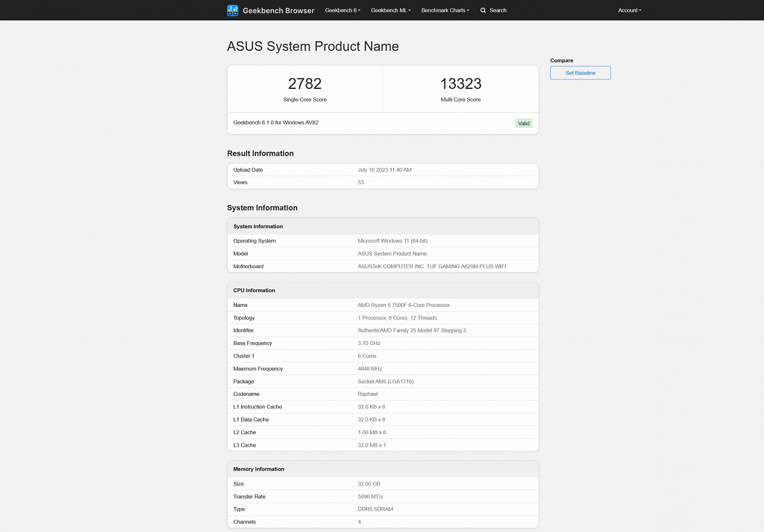Click the single-core score 2782
The image size is (764, 532).
305,84
